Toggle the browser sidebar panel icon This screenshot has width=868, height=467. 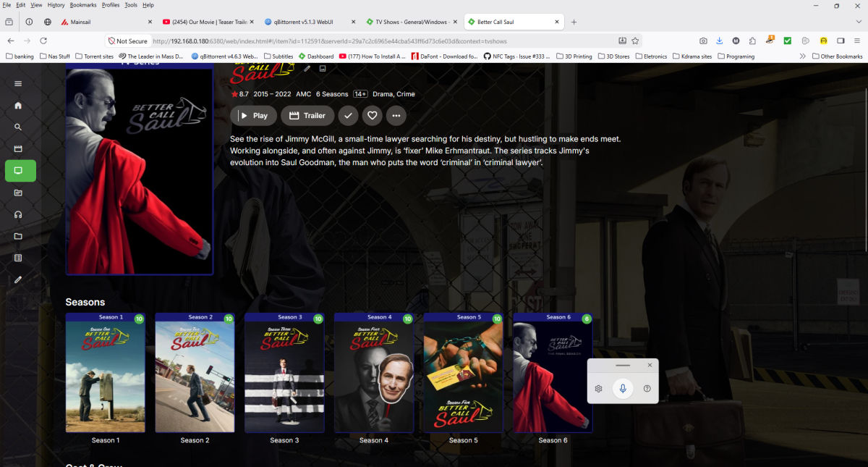841,41
